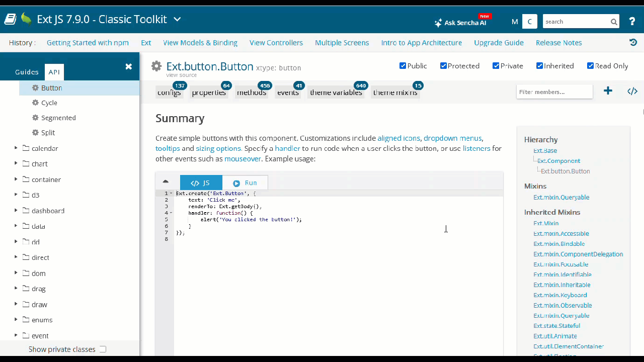The image size is (644, 362).
Task: Expand the calendar folder arrow
Action: (16, 148)
